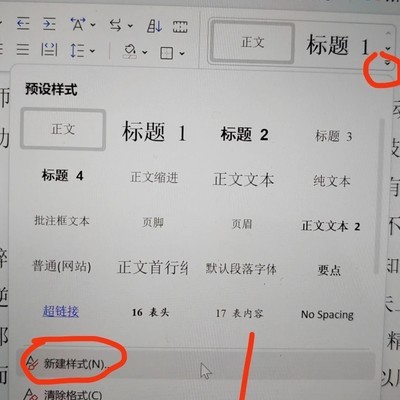The image size is (400, 400).
Task: Apply the 默认段落字体 preset style
Action: point(241,269)
